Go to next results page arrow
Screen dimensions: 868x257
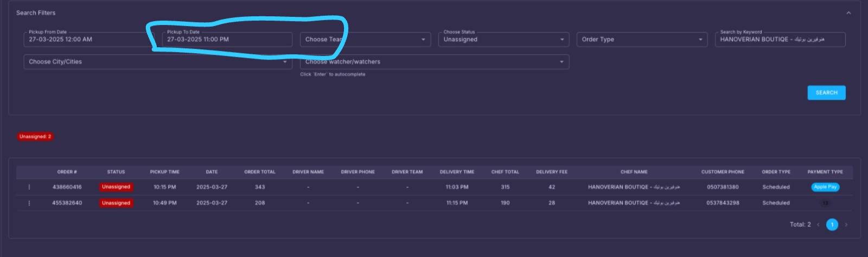846,224
